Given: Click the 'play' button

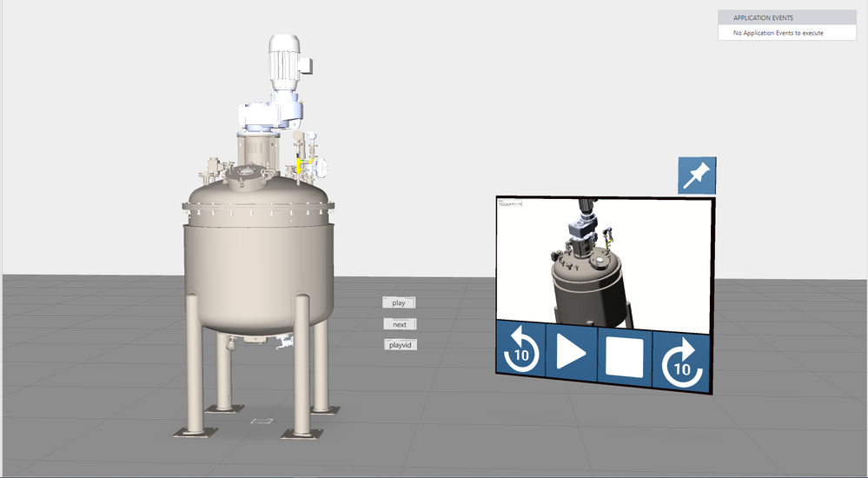Looking at the screenshot, I should [399, 303].
